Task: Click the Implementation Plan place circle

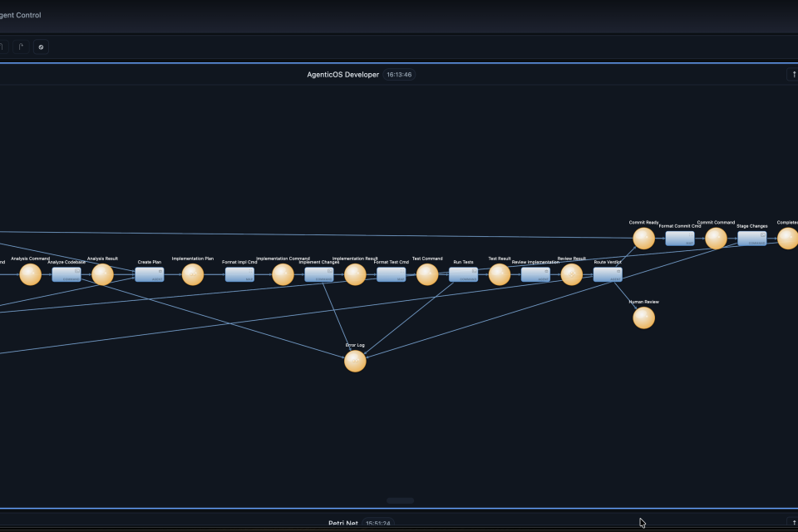Action: (x=193, y=274)
